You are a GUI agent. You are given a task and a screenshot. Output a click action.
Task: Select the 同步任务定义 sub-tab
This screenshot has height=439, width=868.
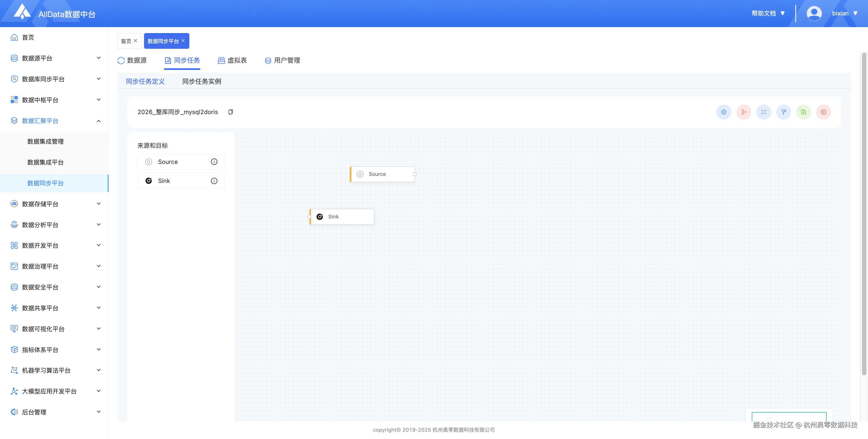coord(145,81)
